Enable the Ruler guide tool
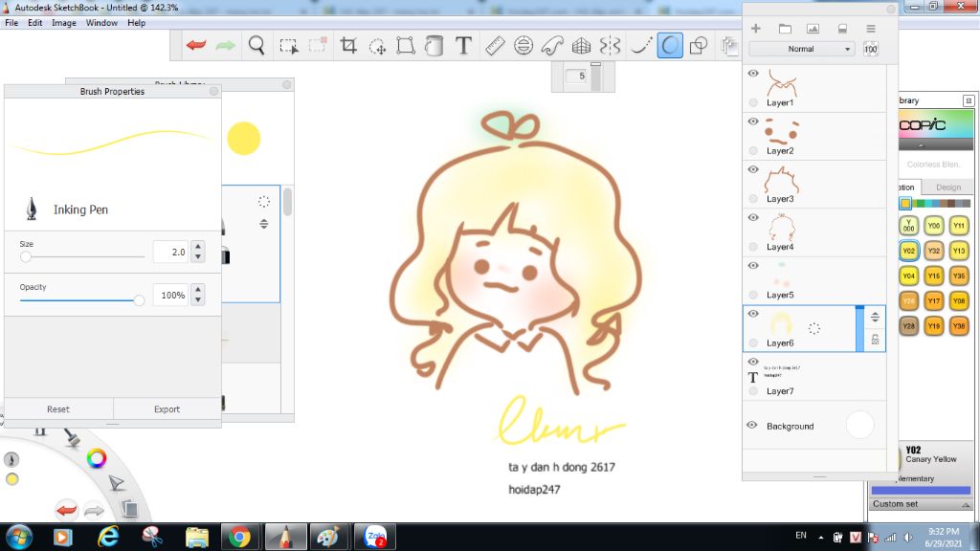 tap(495, 45)
